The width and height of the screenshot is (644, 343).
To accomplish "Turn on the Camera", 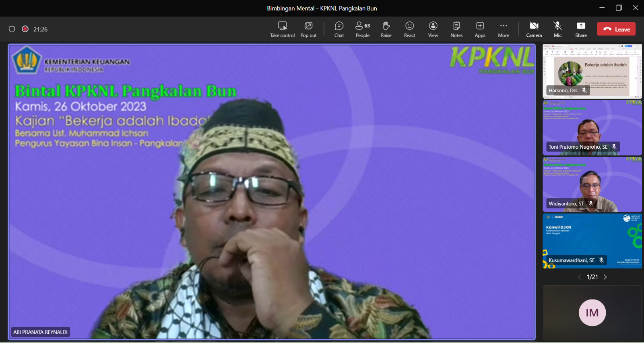I will coord(534,29).
